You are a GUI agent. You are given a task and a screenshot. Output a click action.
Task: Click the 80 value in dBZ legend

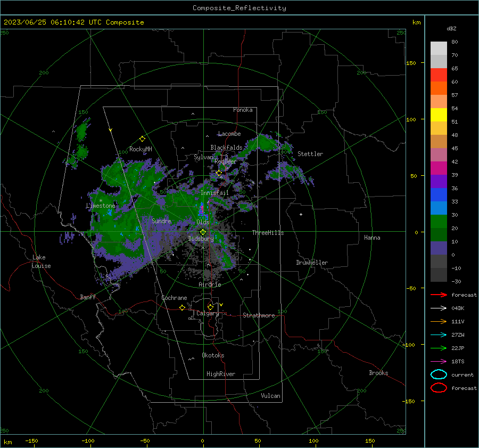click(455, 42)
